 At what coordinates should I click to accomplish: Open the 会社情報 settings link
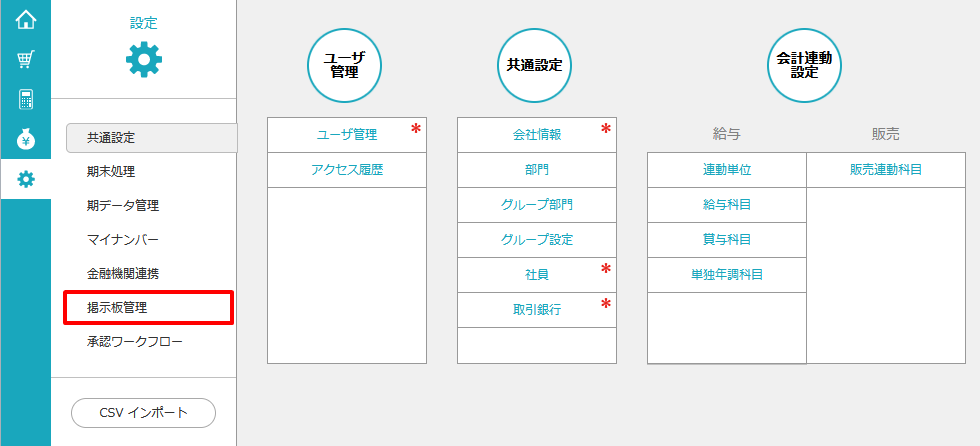tap(536, 134)
